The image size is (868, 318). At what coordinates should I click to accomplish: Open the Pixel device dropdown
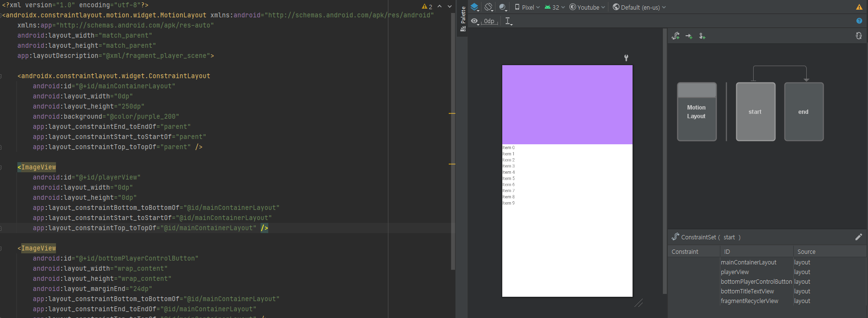(527, 7)
